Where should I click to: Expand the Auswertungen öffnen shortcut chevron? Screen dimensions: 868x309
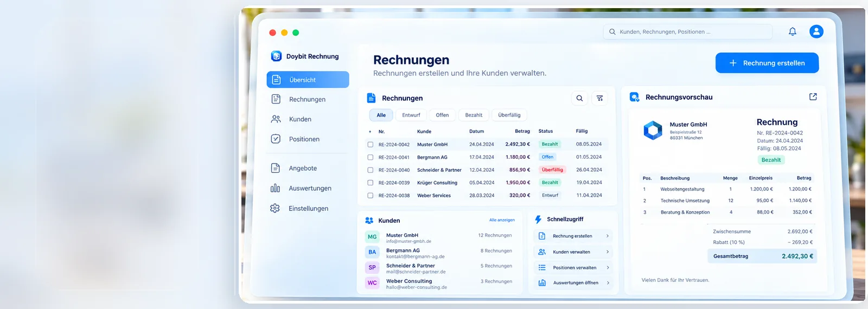tap(608, 282)
